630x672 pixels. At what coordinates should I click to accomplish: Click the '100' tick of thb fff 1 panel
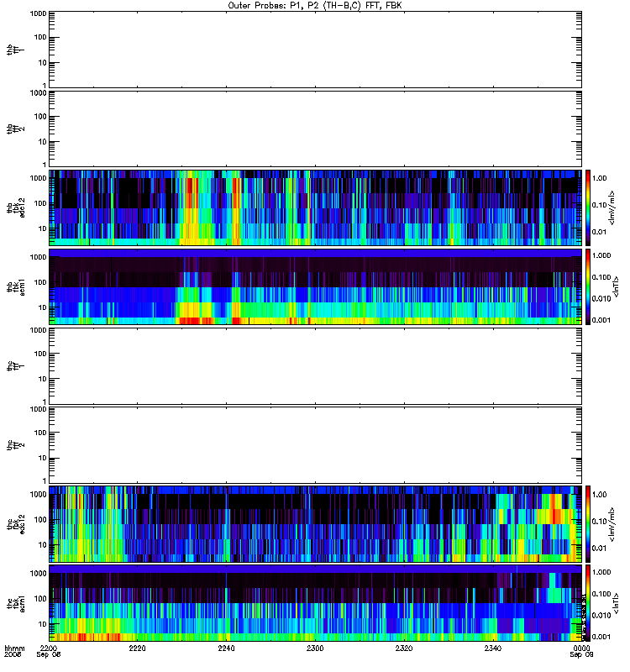40,37
